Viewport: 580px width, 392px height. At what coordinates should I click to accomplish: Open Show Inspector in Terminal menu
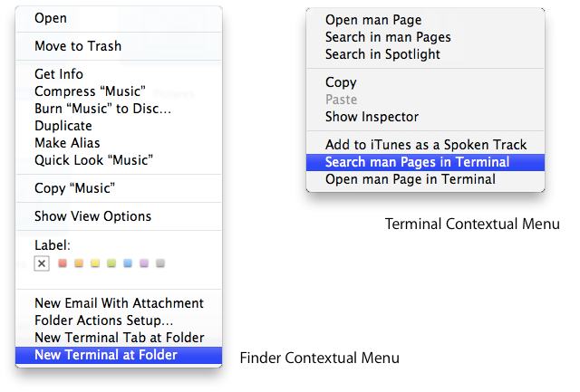[372, 117]
